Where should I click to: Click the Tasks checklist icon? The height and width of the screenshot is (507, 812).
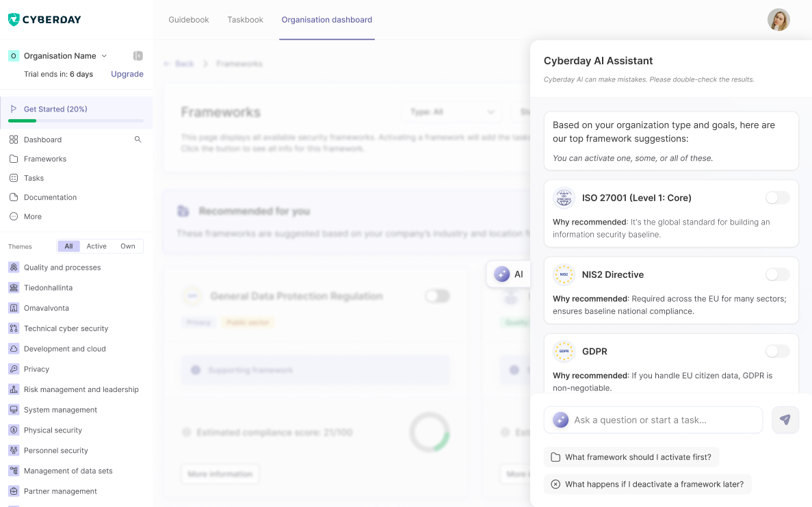[x=14, y=178]
